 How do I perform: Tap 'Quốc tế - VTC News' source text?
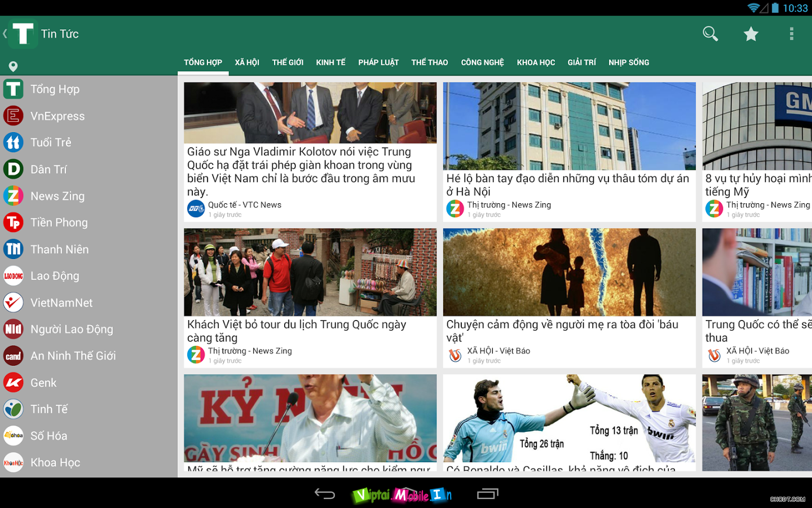[x=245, y=205]
